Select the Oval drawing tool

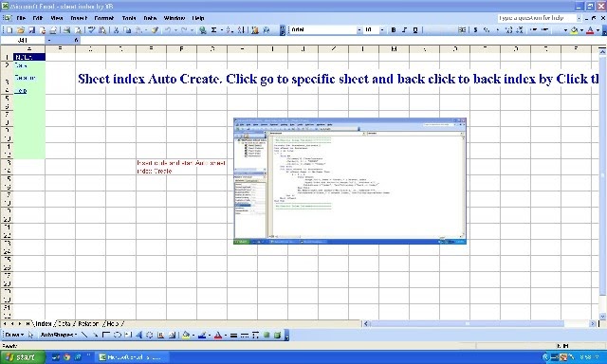pyautogui.click(x=118, y=335)
